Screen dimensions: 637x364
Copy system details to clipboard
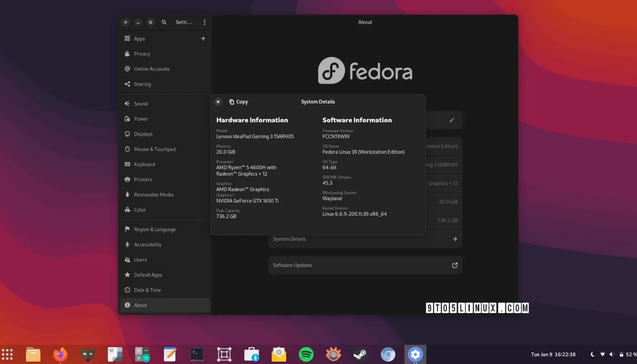coord(238,102)
